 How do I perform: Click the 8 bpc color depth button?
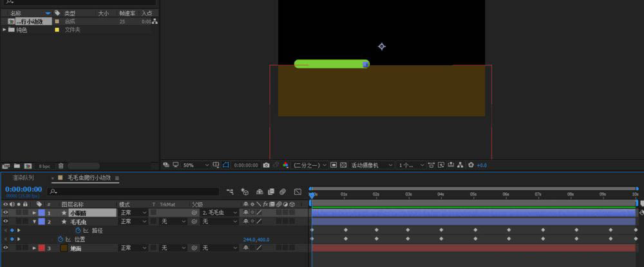[44, 166]
